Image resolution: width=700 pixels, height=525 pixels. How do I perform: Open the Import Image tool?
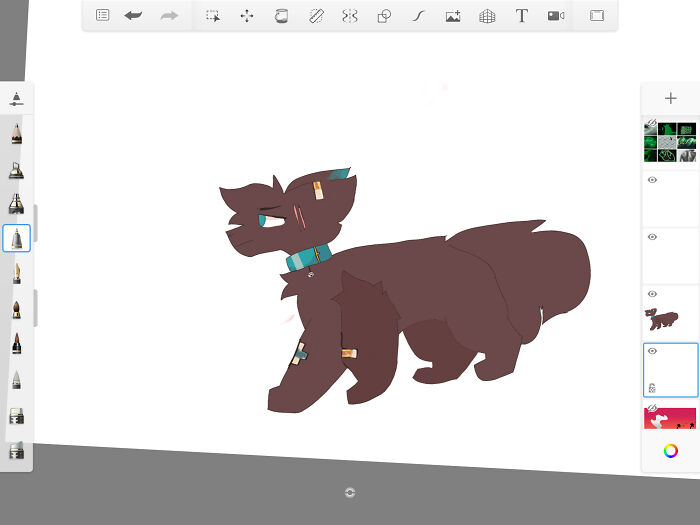(x=453, y=16)
